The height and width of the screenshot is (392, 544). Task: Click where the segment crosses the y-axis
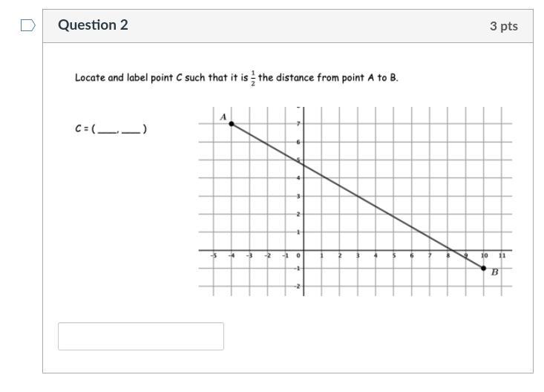click(x=304, y=165)
